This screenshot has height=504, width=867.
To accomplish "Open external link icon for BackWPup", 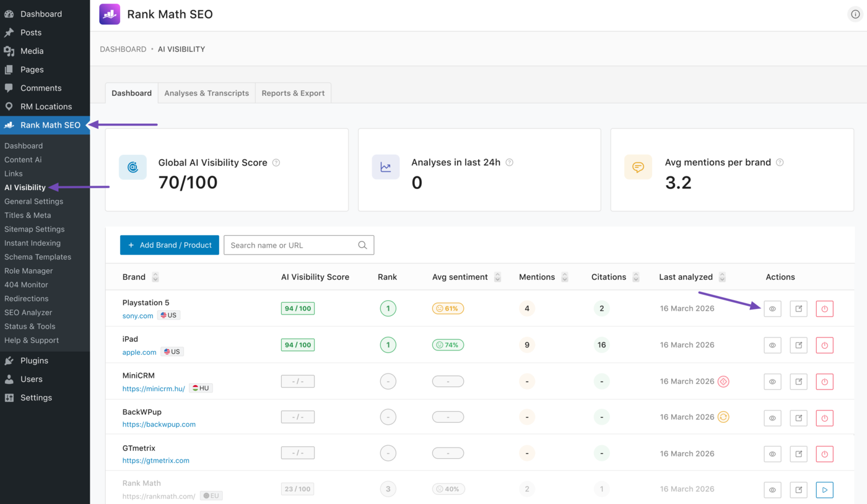I will (x=799, y=418).
